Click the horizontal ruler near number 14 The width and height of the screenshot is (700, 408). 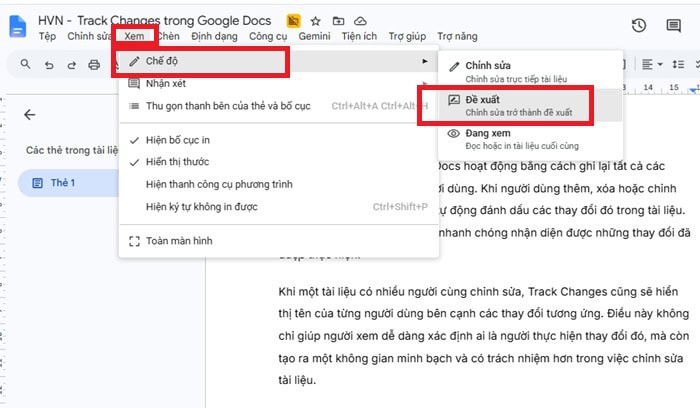(x=648, y=87)
